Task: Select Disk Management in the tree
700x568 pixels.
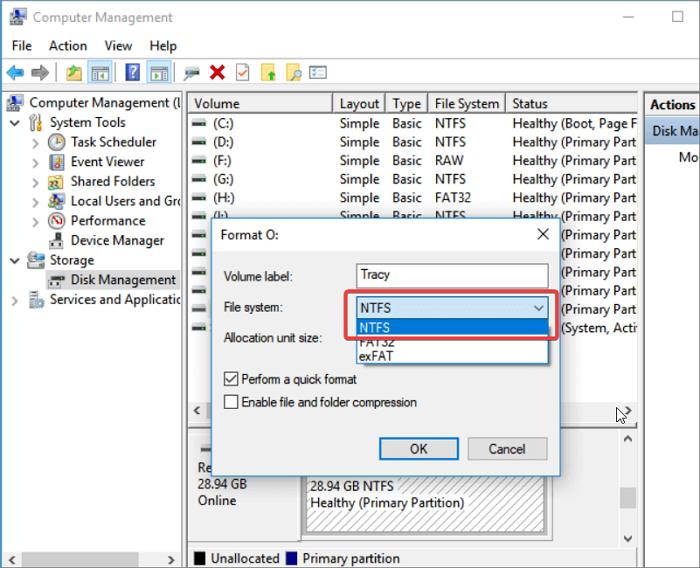Action: 123,280
